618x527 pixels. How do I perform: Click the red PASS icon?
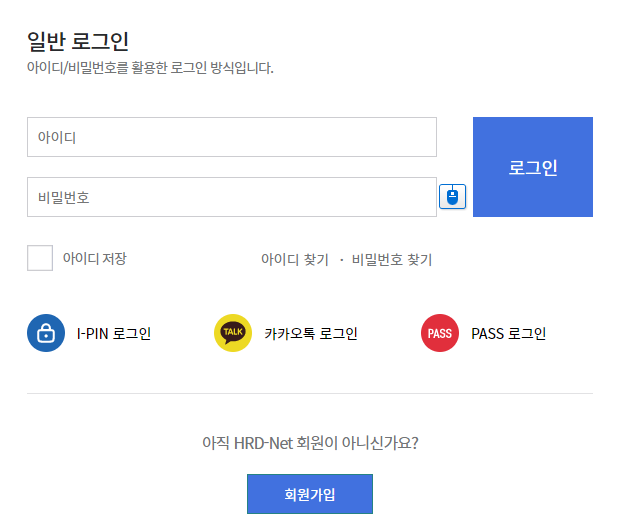tap(440, 333)
